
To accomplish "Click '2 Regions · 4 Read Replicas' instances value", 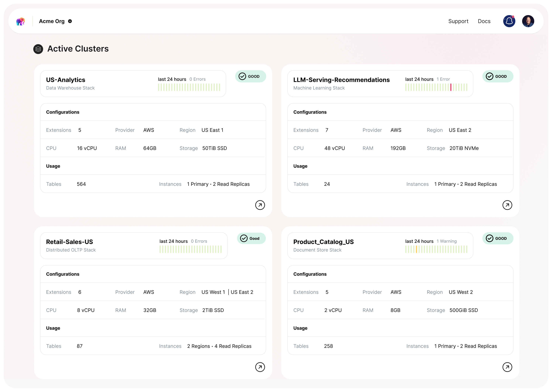I will [x=219, y=346].
